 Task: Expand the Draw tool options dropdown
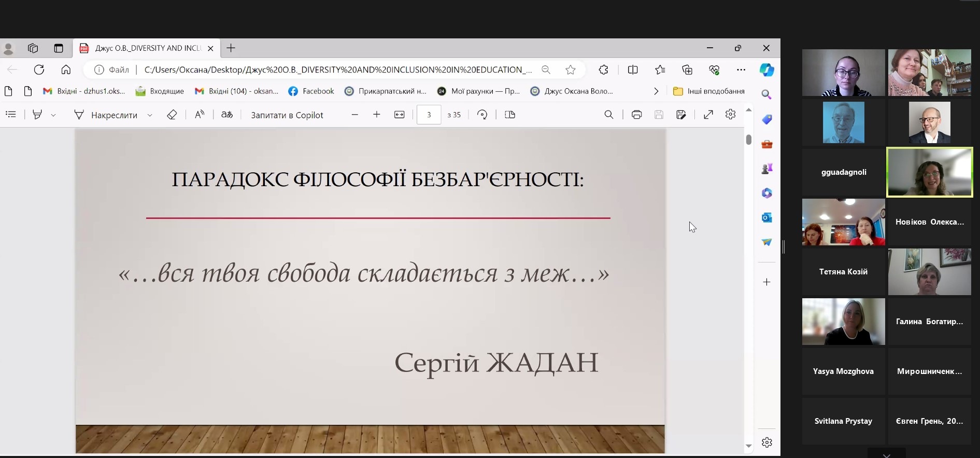click(x=150, y=115)
